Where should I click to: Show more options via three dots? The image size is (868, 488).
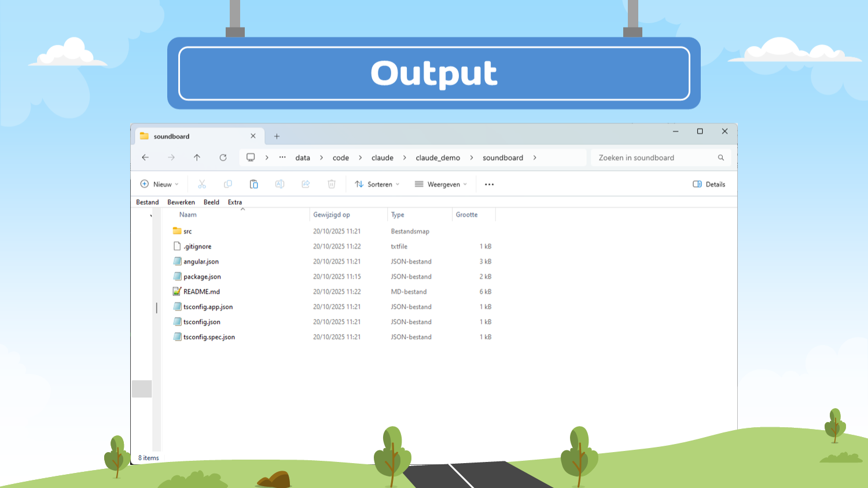(489, 184)
